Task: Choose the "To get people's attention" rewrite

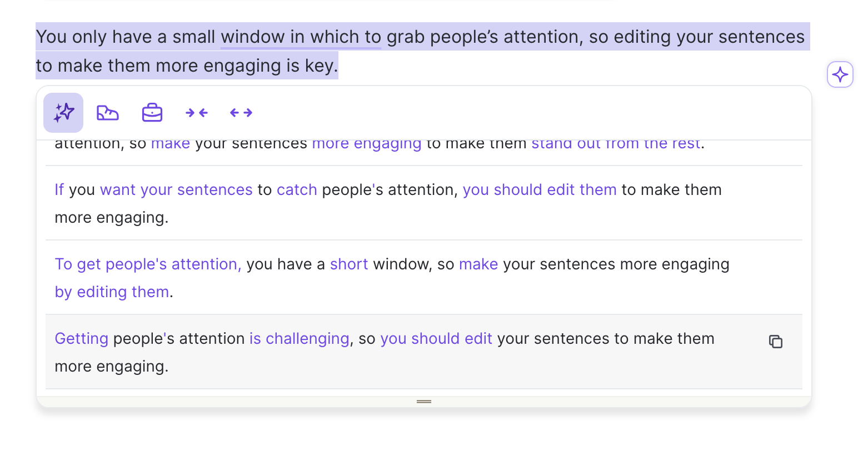Action: point(389,278)
